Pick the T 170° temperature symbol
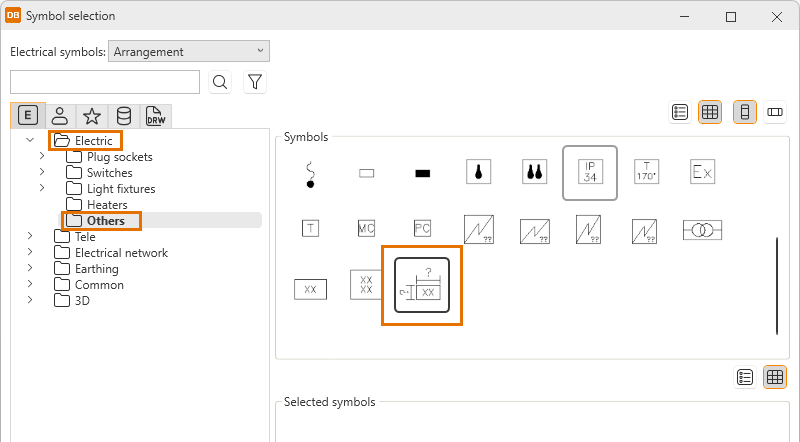 pyautogui.click(x=647, y=172)
